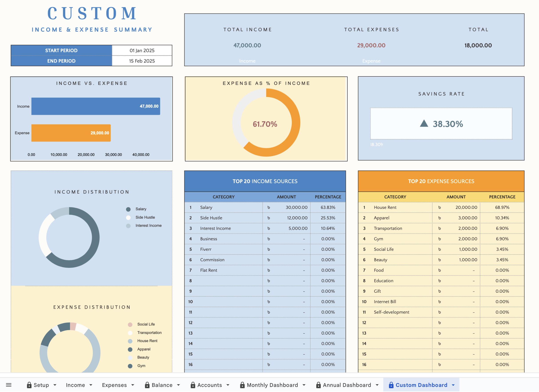The width and height of the screenshot is (539, 392).
Task: Click the lock icon on Accounts tab
Action: click(193, 385)
